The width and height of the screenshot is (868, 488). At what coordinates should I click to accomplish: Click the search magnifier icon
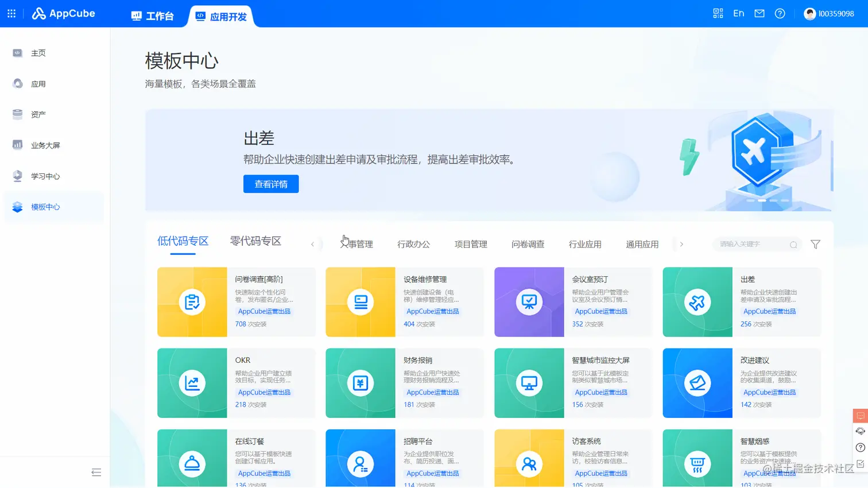(793, 245)
